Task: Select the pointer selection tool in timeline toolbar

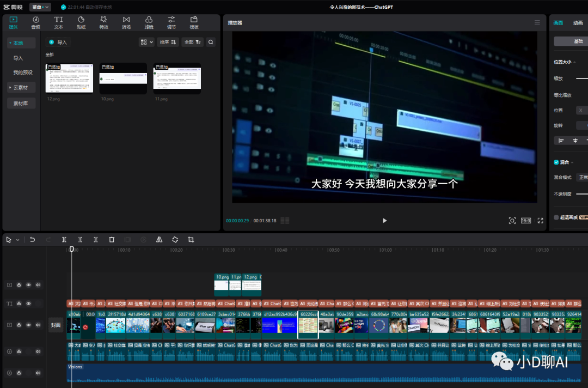Action: pos(9,240)
